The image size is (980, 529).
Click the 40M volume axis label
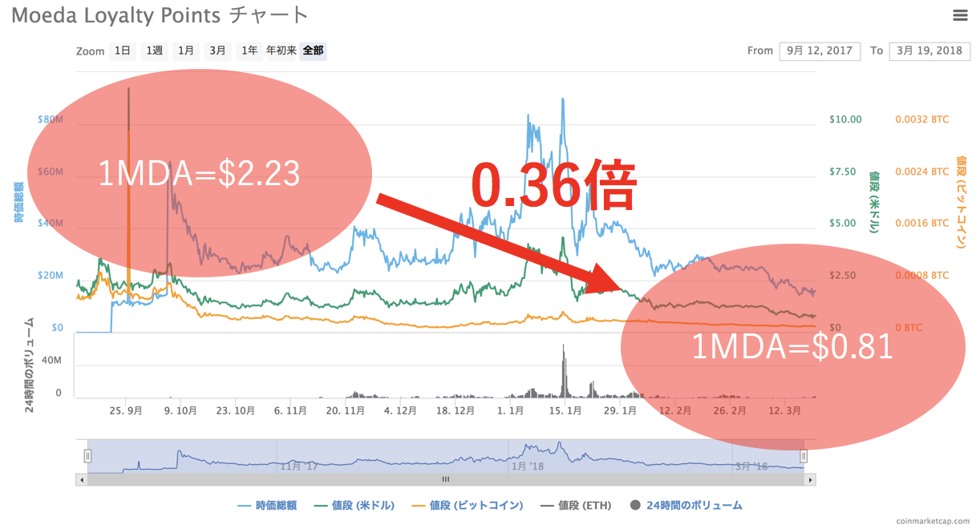click(x=51, y=361)
